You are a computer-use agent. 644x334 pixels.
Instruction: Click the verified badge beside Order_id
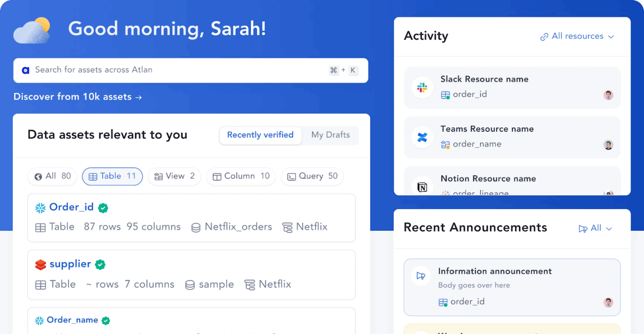tap(103, 208)
